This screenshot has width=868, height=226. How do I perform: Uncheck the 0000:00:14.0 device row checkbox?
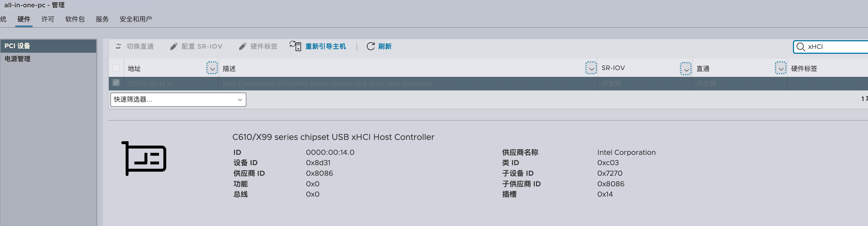coord(116,83)
